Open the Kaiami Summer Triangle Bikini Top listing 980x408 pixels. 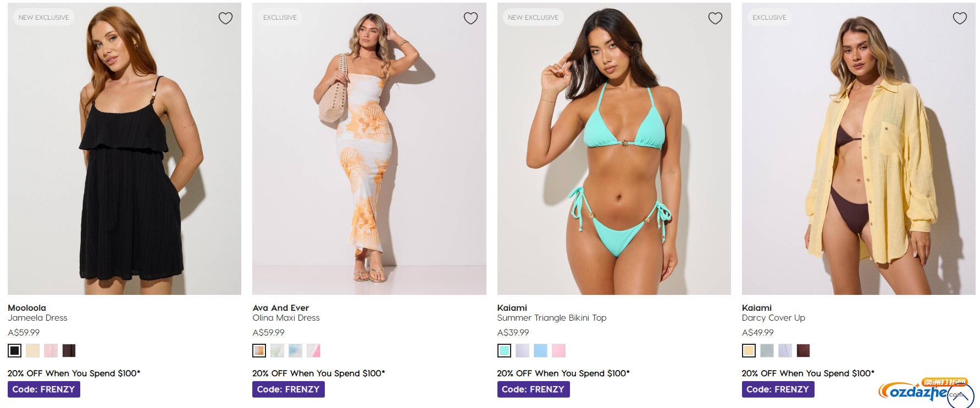coord(551,318)
